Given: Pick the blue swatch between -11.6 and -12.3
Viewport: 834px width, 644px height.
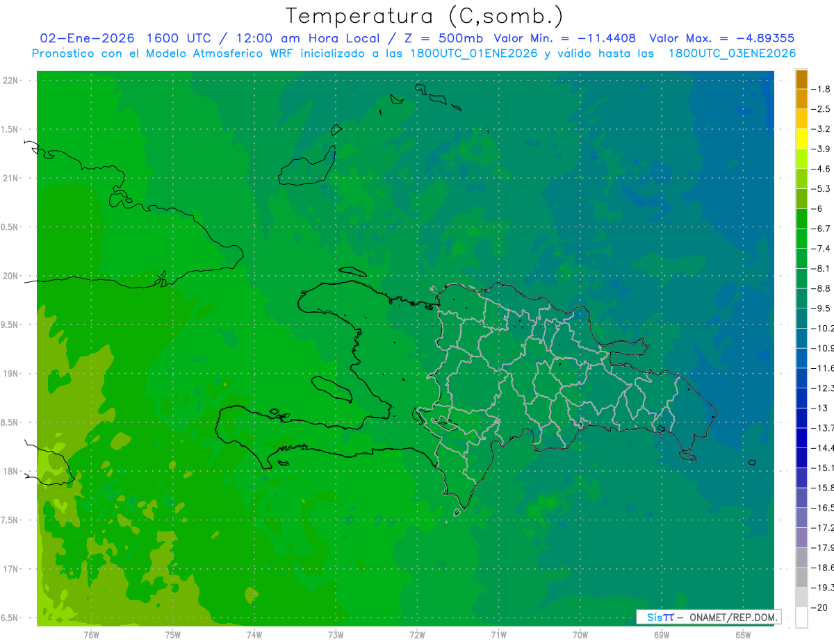Looking at the screenshot, I should (x=801, y=378).
